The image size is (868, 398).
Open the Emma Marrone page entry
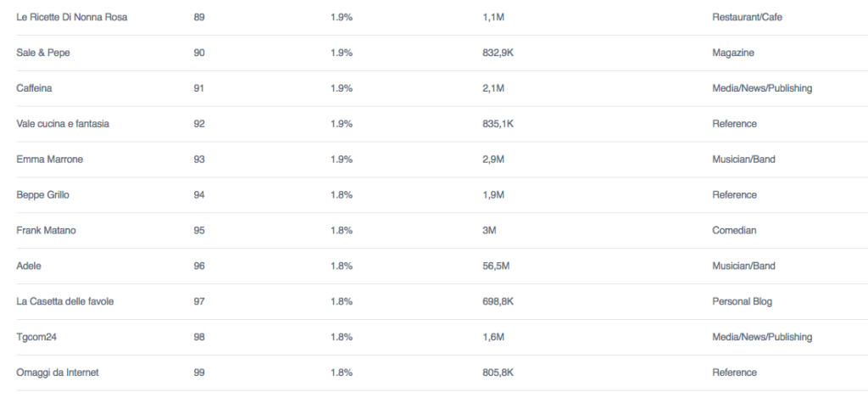coord(50,159)
